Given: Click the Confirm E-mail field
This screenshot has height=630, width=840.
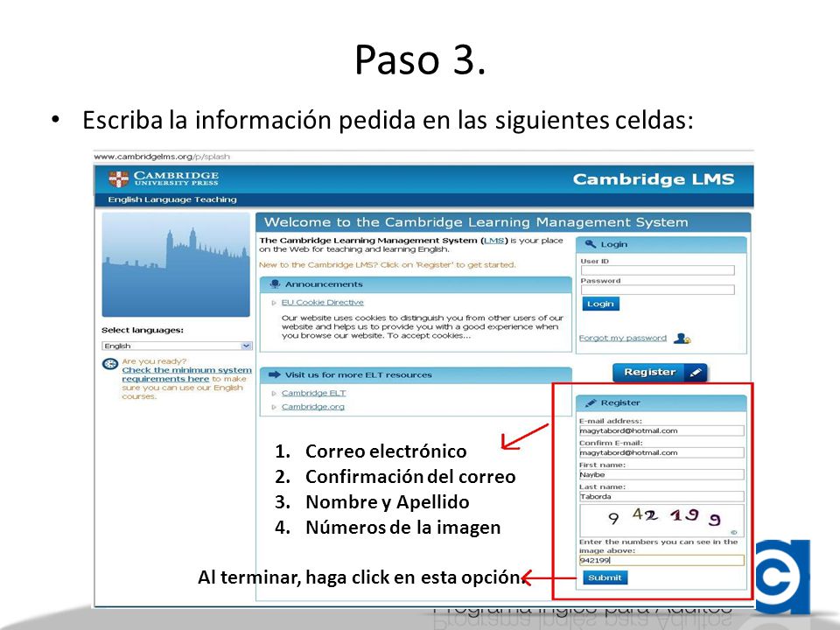Looking at the screenshot, I should [661, 452].
